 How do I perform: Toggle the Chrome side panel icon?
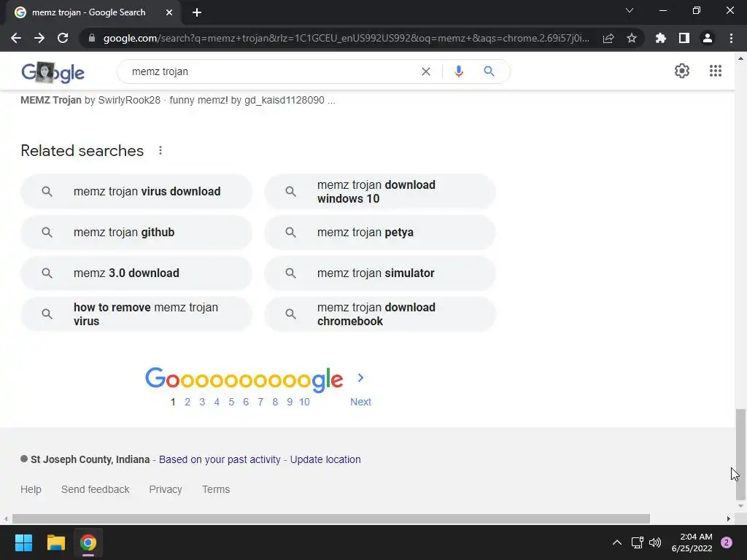click(x=684, y=38)
